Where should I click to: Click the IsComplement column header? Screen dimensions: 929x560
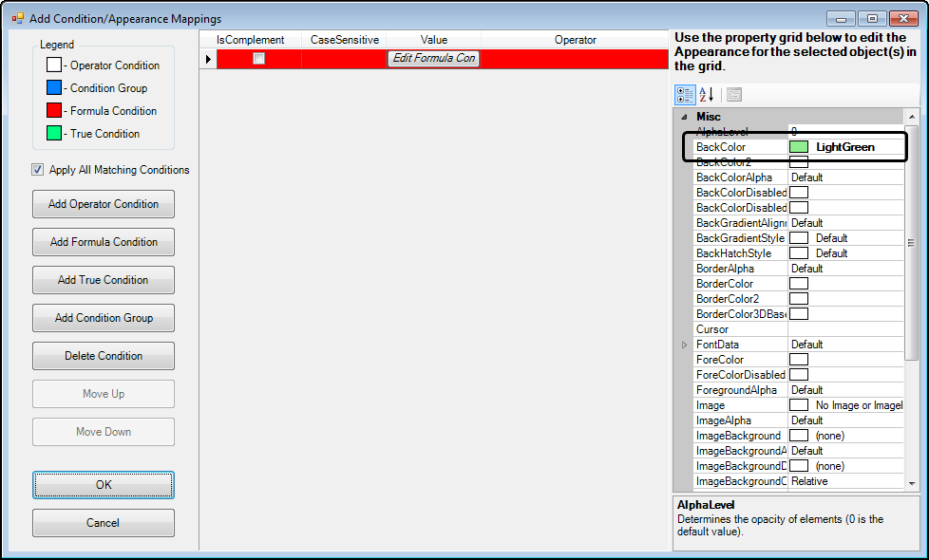(250, 40)
